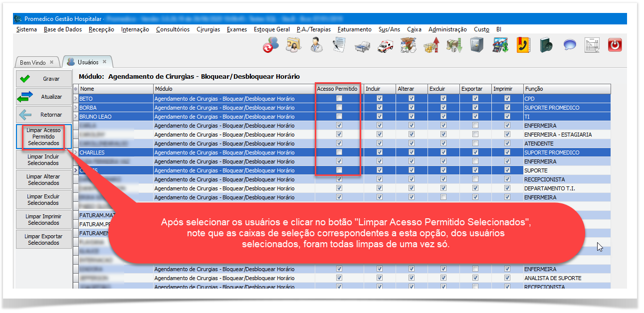Open the safe vault icon

[477, 45]
